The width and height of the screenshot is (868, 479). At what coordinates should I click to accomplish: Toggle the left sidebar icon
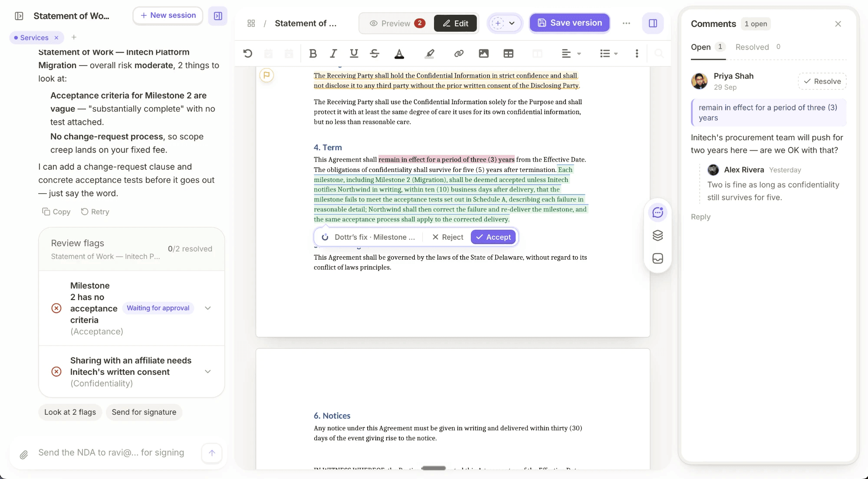[x=19, y=16]
